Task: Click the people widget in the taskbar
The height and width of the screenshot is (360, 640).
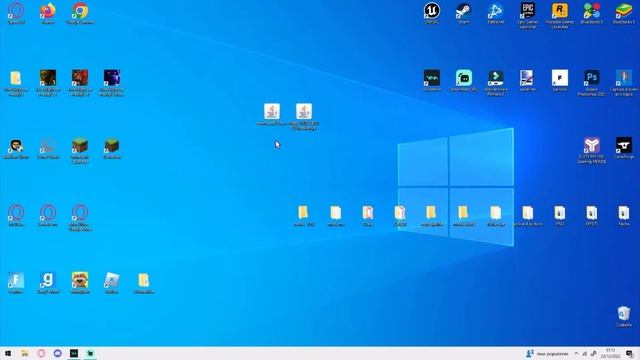Action: [x=547, y=354]
